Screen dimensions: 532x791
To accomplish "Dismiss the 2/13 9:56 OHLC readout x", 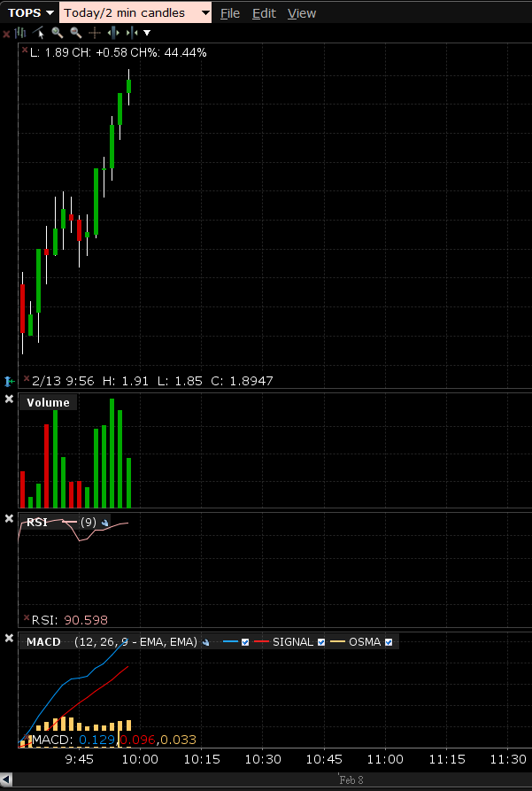I will [27, 377].
